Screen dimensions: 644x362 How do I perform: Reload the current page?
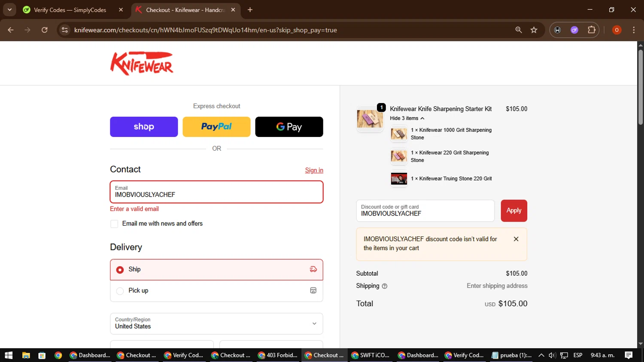click(x=44, y=30)
